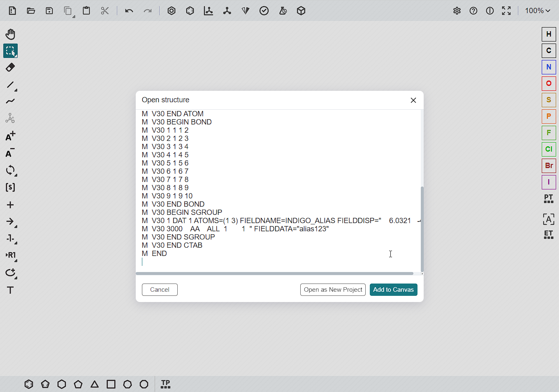
Task: Select the Hand tool
Action: pyautogui.click(x=10, y=34)
